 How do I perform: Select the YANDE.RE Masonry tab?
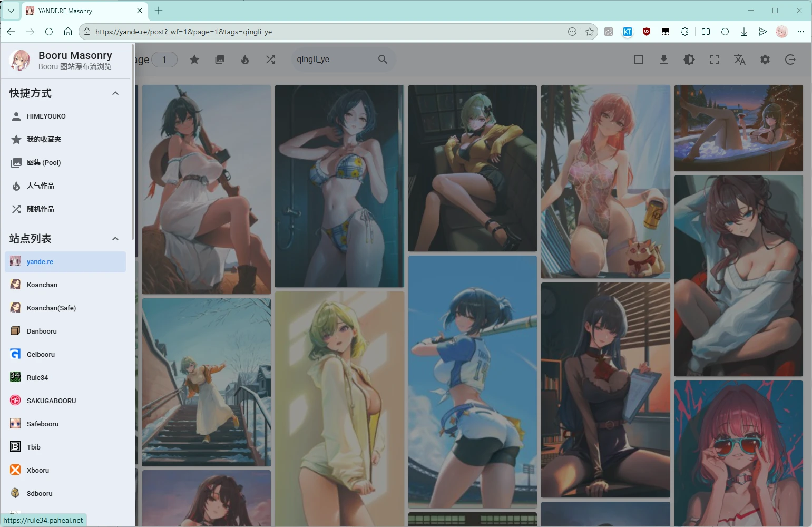point(84,11)
